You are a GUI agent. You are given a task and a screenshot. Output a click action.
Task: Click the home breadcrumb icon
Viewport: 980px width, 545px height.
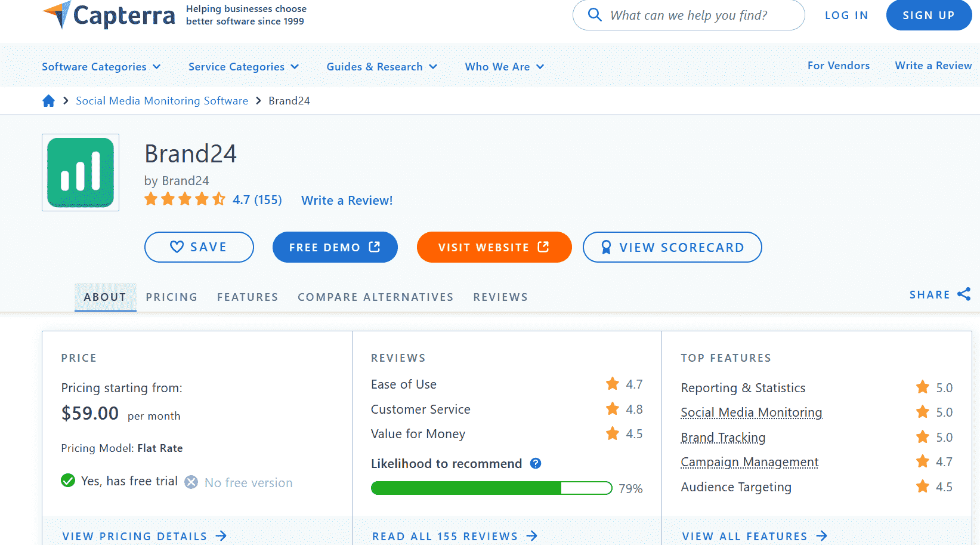pos(48,100)
